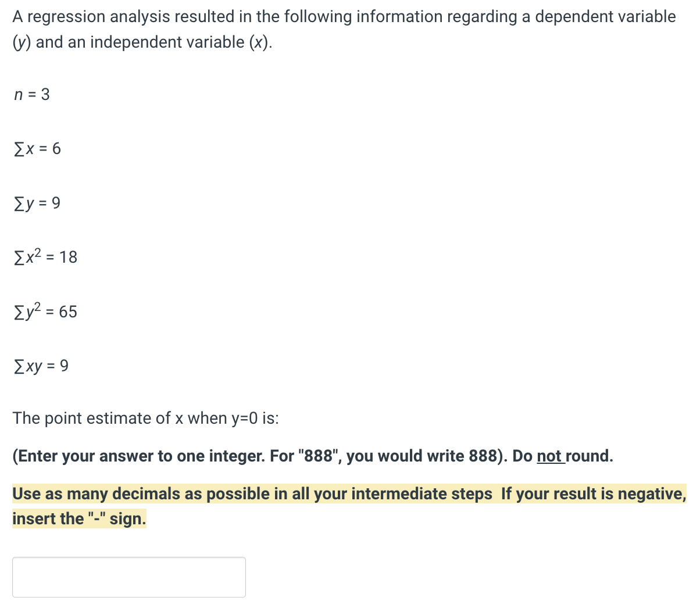Select the words "Use as many decimals as possible"
Screen dimensions: 700x608
[116, 493]
